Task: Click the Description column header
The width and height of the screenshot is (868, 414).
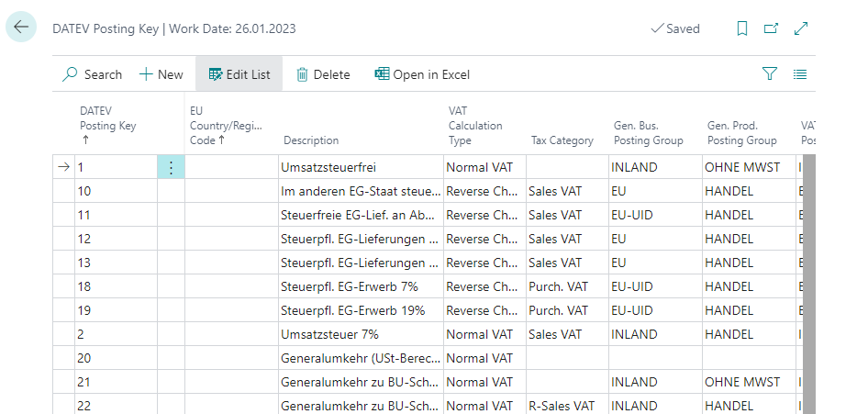Action: coord(311,140)
